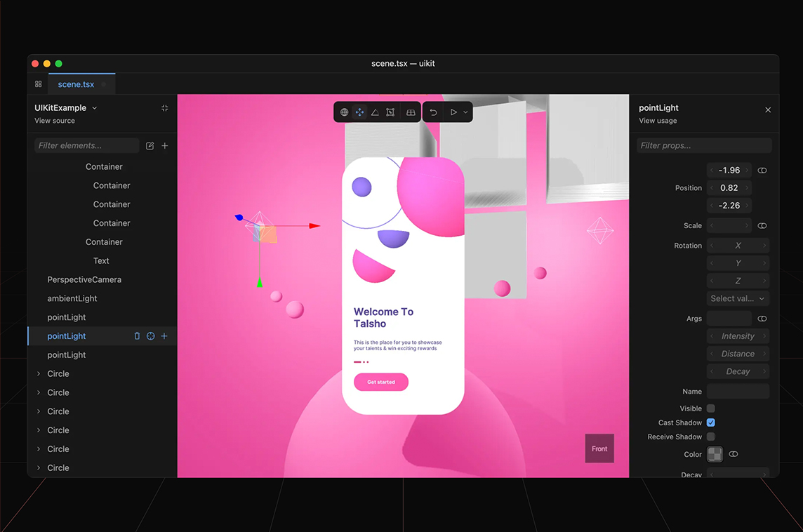Viewport: 803px width, 532px height.
Task: Open the four-squares grid icon left of scene.tsx
Action: (x=39, y=84)
